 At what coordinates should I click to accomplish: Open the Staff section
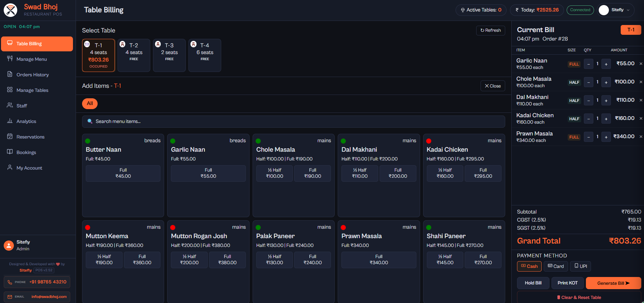[x=22, y=106]
